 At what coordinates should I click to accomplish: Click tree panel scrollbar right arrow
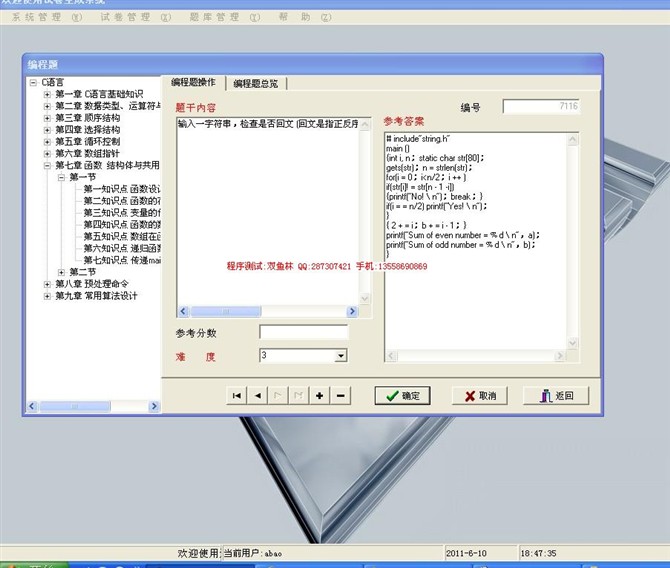pyautogui.click(x=154, y=406)
